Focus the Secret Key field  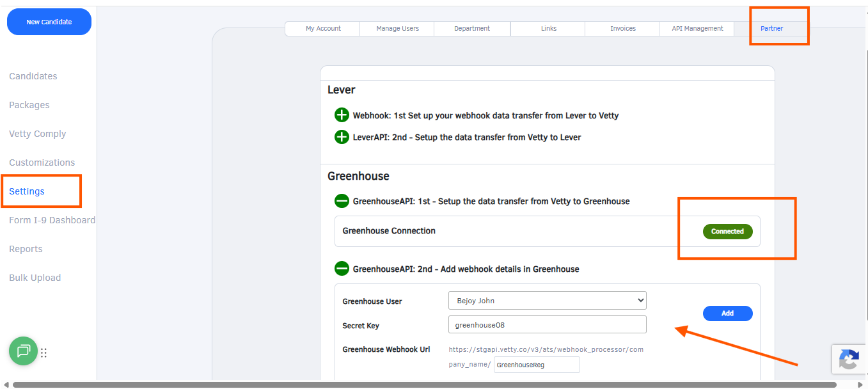click(x=548, y=324)
